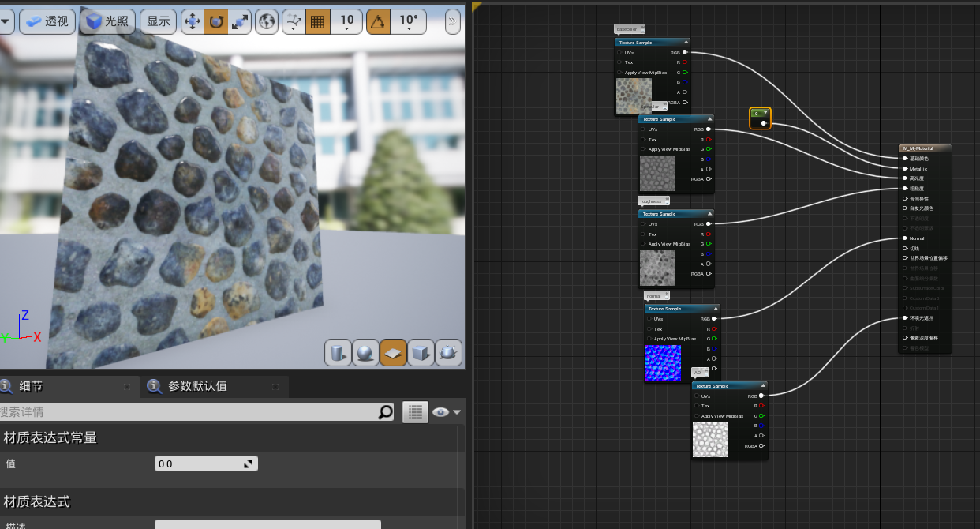Click the basecolor node RGB output pin
The image size is (980, 529).
coord(685,52)
